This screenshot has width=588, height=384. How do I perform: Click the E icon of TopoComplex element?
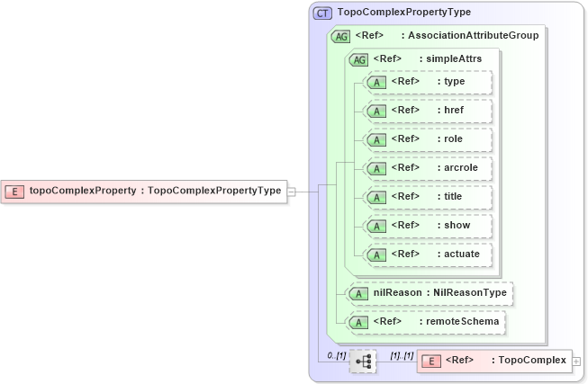431,362
